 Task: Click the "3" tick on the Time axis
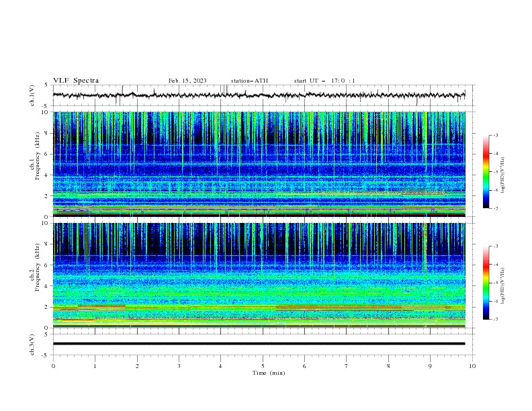pyautogui.click(x=179, y=366)
